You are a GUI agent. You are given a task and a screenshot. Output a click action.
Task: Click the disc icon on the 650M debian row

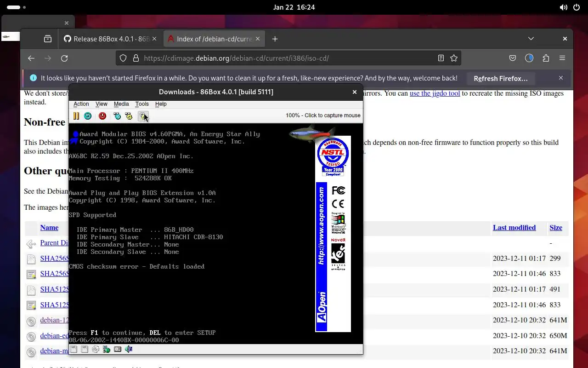coord(31,336)
